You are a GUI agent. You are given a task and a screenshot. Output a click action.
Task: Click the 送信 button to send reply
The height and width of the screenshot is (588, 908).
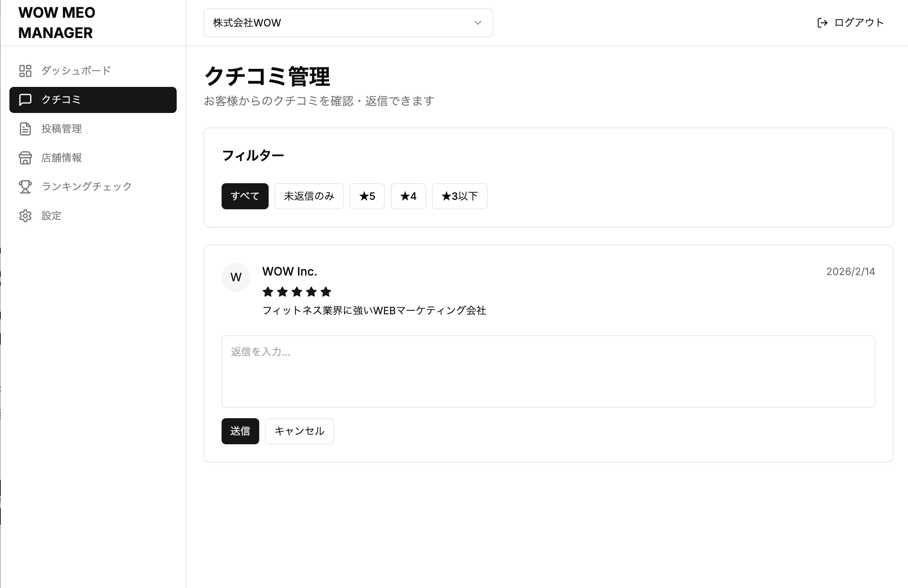coord(240,431)
